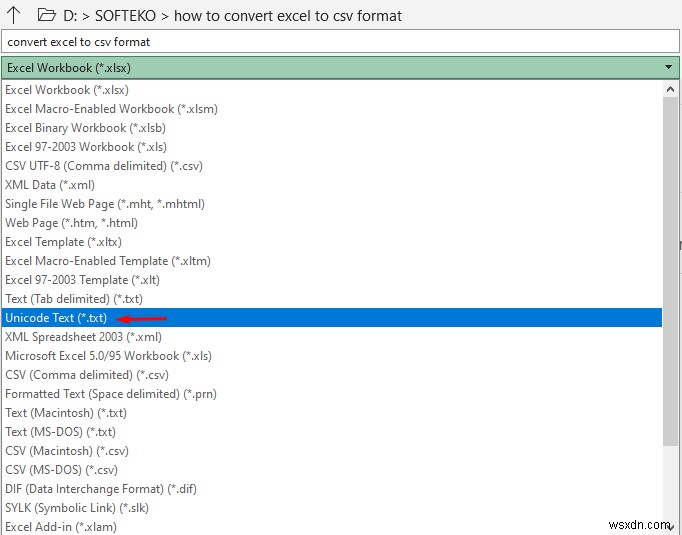Select Excel 97-2003 Template (*.xlt)

click(331, 280)
